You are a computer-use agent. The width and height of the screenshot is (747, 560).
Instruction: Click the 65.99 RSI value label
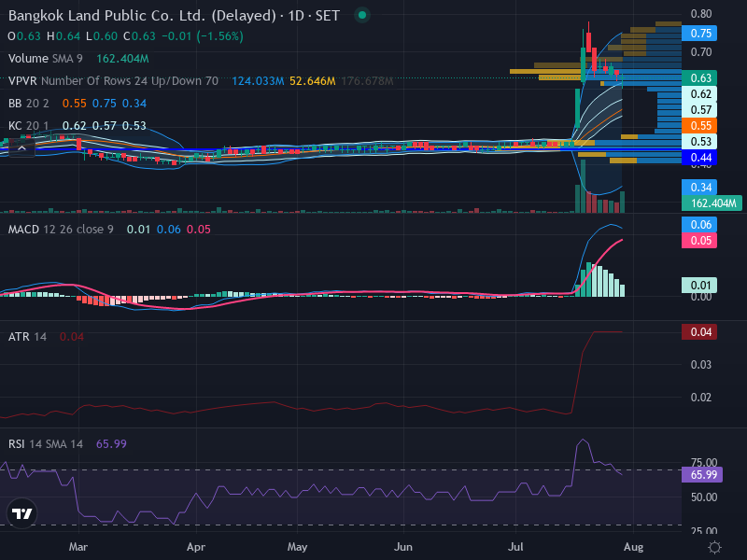pos(703,475)
